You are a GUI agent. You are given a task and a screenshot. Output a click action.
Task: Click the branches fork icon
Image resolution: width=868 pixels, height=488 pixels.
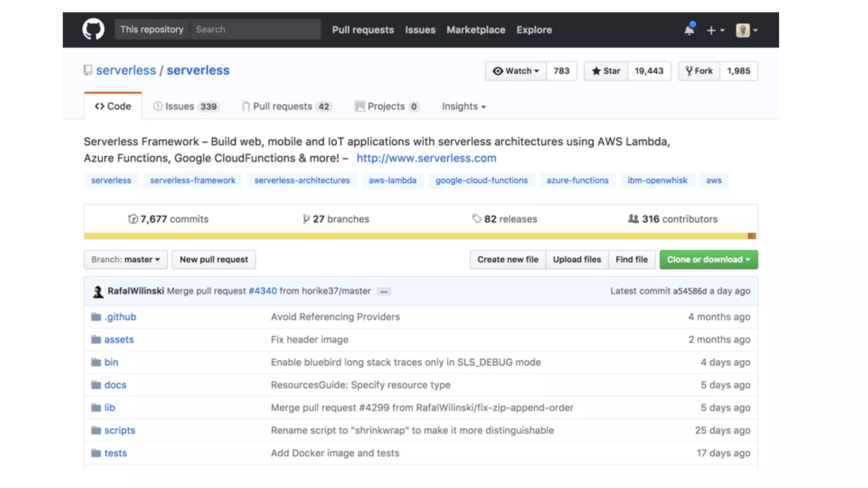(306, 219)
